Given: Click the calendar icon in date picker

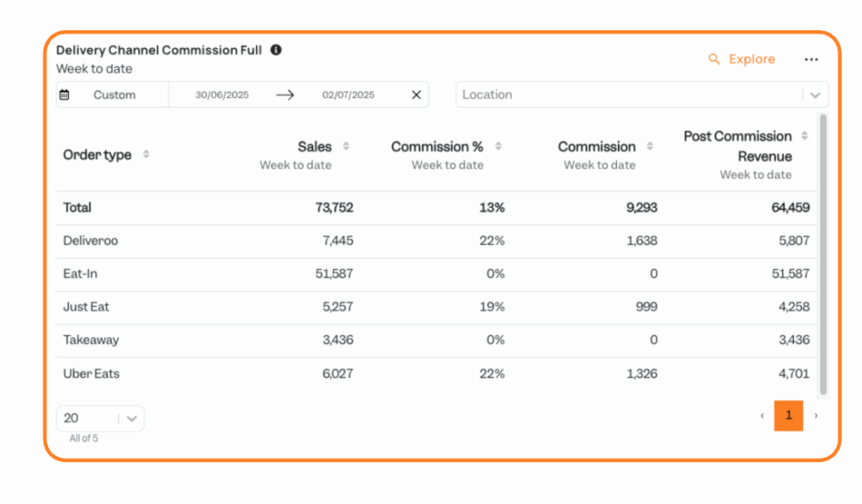Looking at the screenshot, I should [x=65, y=95].
